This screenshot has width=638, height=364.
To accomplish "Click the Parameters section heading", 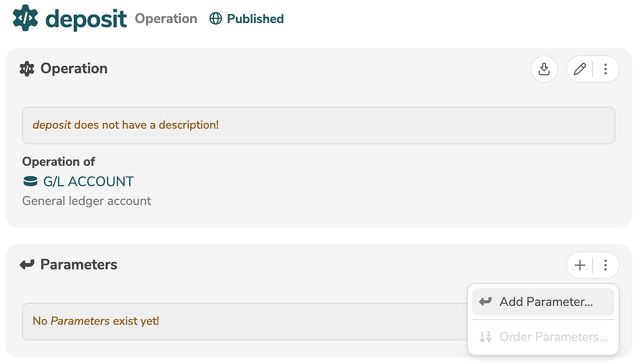I will pyautogui.click(x=78, y=265).
